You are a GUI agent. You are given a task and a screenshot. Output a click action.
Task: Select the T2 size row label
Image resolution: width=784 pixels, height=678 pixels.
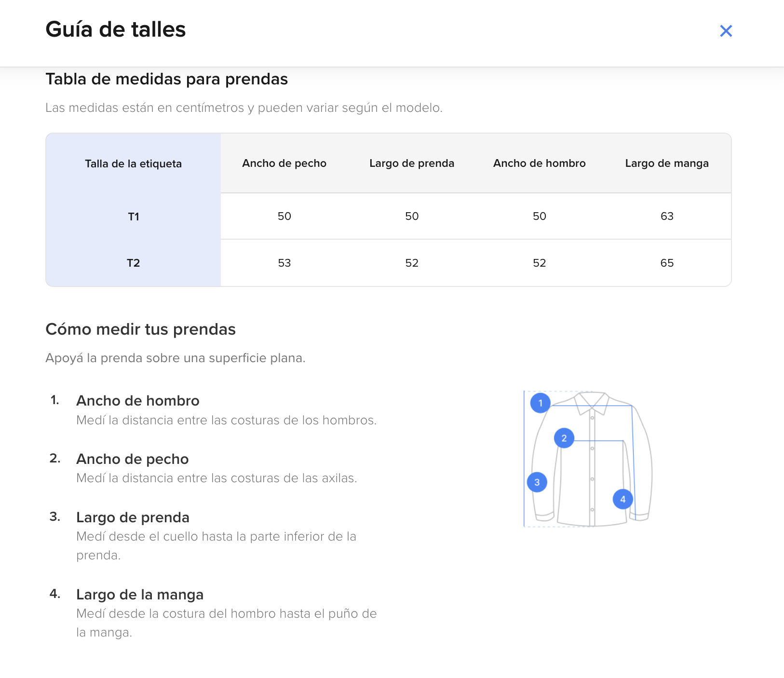coord(134,263)
